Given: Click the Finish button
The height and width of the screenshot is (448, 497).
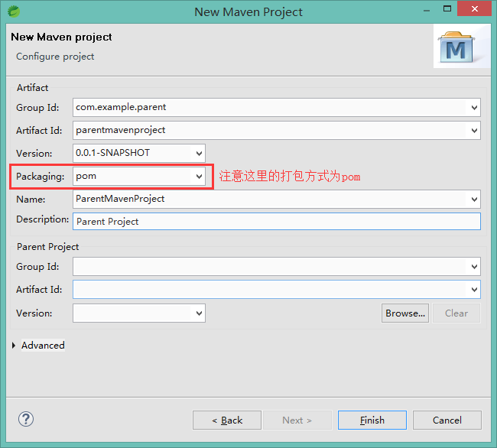Looking at the screenshot, I should click(x=372, y=420).
